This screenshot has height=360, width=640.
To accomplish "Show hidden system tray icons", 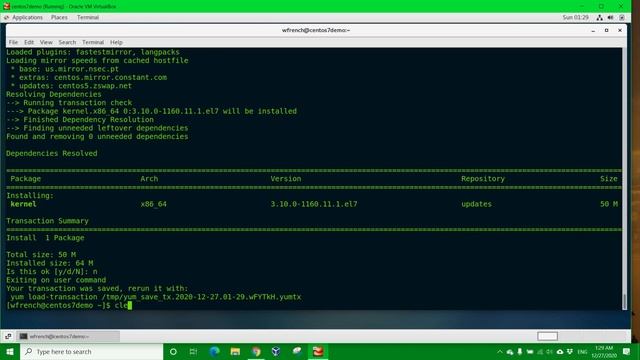I will coord(500,352).
